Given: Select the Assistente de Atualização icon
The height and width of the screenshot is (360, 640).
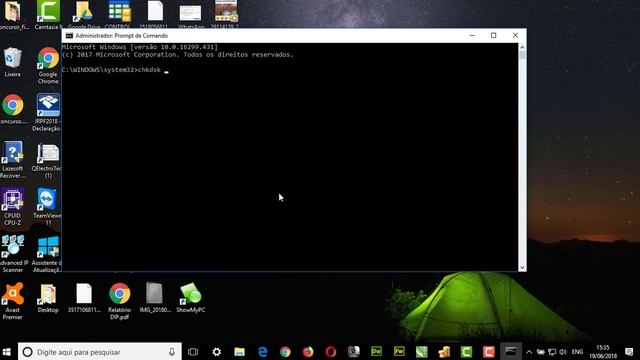Looking at the screenshot, I should 47,254.
